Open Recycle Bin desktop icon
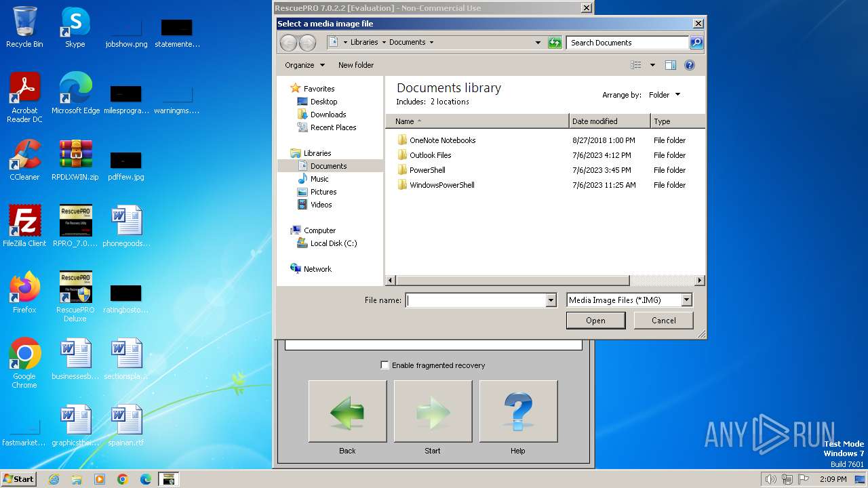Screen dimensions: 868x488 pos(24,27)
